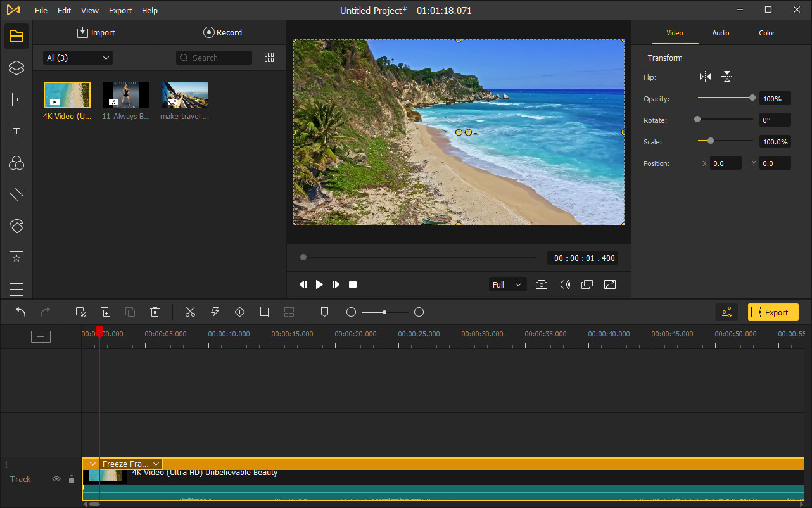Click the delete trash icon
This screenshot has width=812, height=508.
coord(155,312)
